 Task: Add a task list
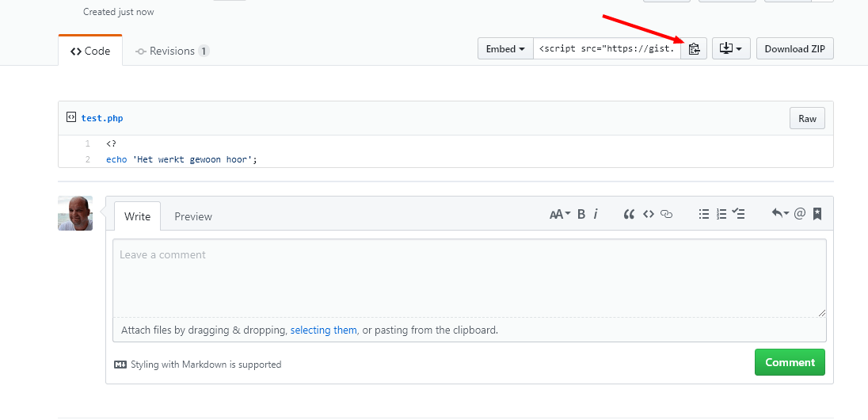(x=738, y=214)
